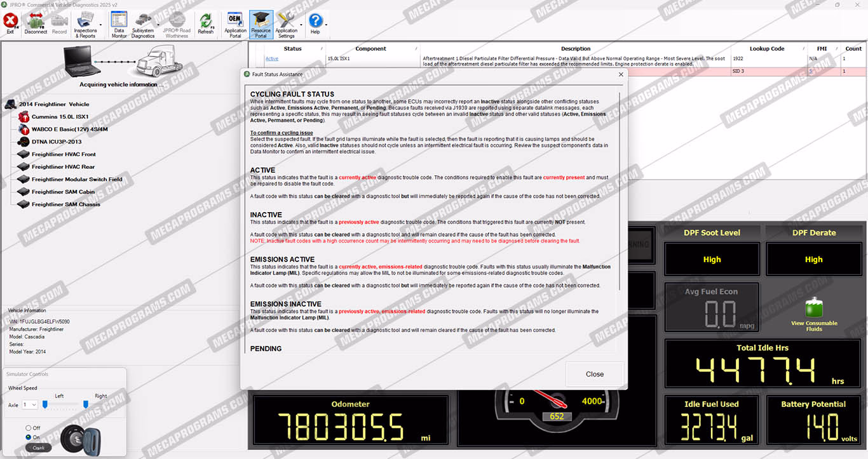Set ignition to On
The height and width of the screenshot is (459, 868).
29,437
